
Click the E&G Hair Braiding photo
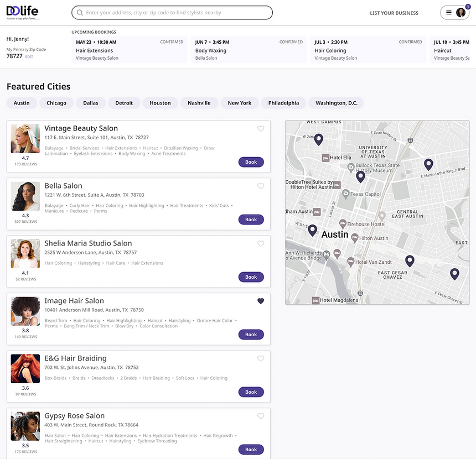tap(25, 368)
